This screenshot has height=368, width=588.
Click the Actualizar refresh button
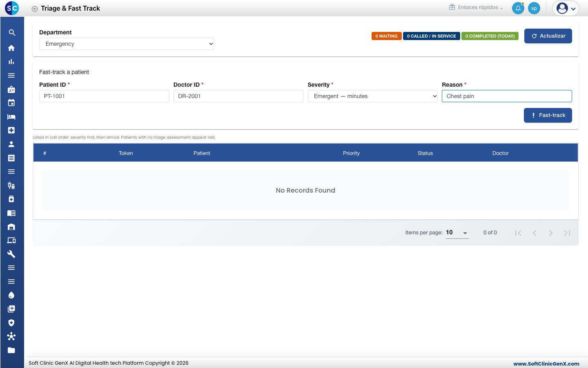click(548, 36)
